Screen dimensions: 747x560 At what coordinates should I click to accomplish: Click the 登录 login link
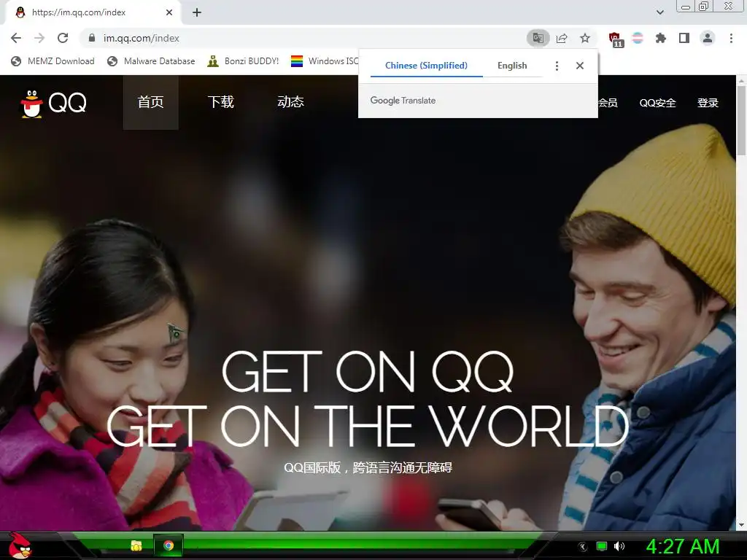click(x=708, y=103)
